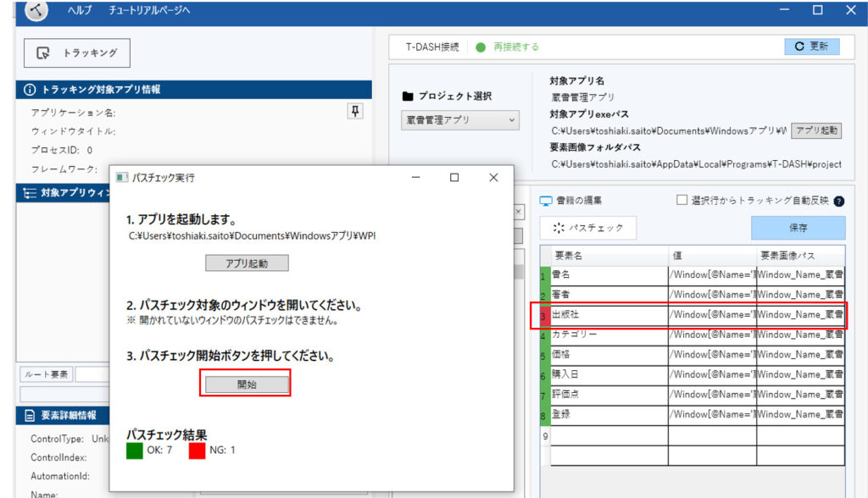This screenshot has width=868, height=498.
Task: Open the プロジェクト選択 dropdown
Action: coord(459,121)
